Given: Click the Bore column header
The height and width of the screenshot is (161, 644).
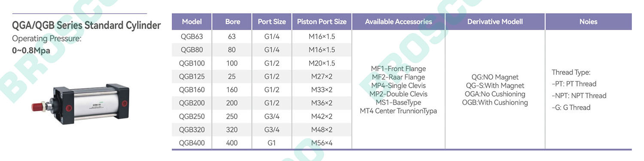Looking at the screenshot, I should (x=232, y=21).
